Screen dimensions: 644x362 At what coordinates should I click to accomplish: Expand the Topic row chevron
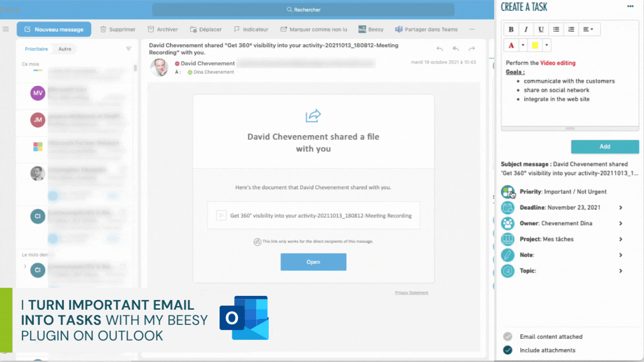point(621,270)
